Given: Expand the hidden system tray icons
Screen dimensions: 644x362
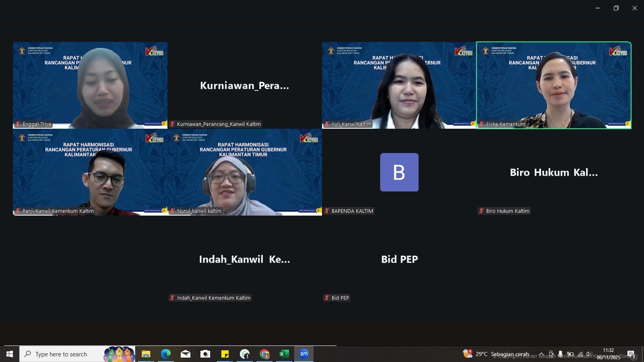Looking at the screenshot, I should pyautogui.click(x=541, y=354).
